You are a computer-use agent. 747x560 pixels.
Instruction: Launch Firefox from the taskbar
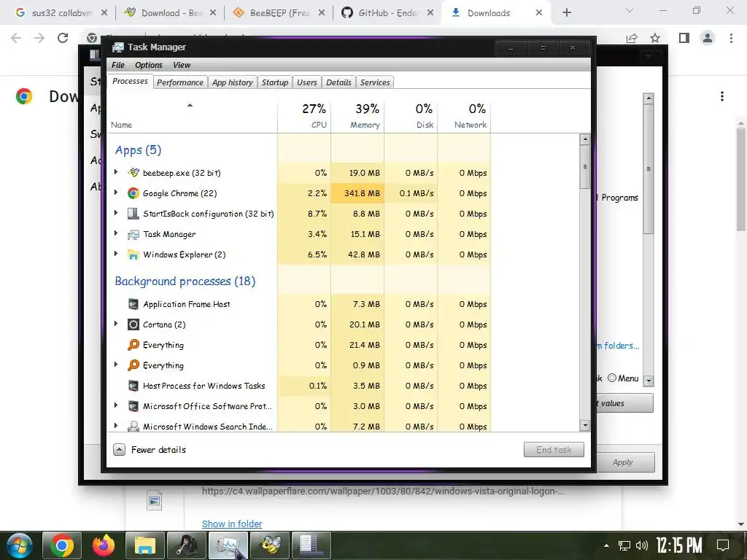pyautogui.click(x=104, y=545)
